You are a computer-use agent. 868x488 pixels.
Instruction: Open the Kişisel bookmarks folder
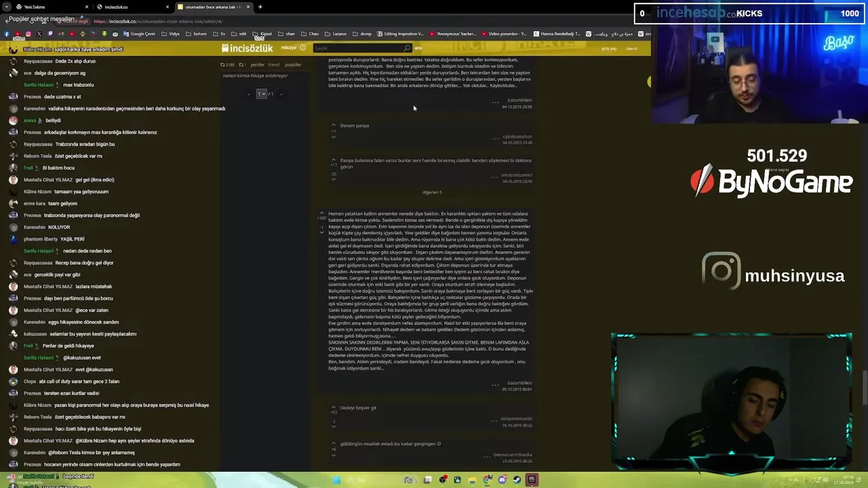point(263,34)
